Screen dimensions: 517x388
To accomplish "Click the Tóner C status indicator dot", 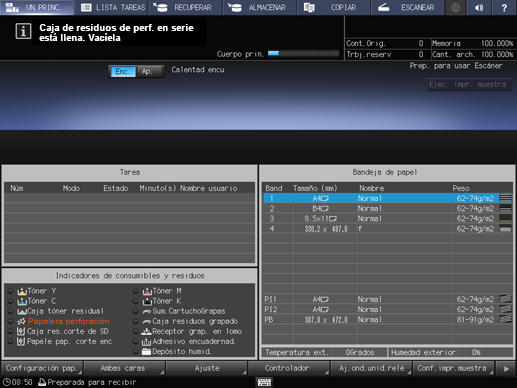I will 10,301.
